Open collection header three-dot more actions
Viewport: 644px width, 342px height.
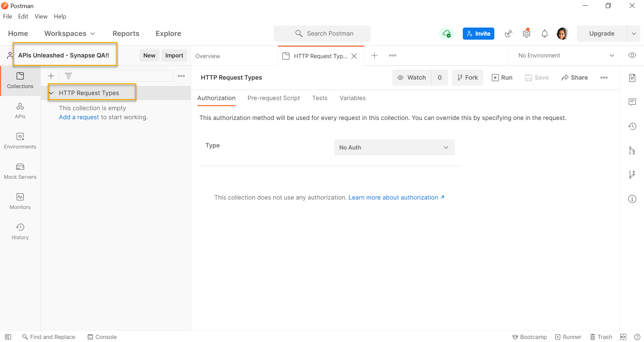604,78
